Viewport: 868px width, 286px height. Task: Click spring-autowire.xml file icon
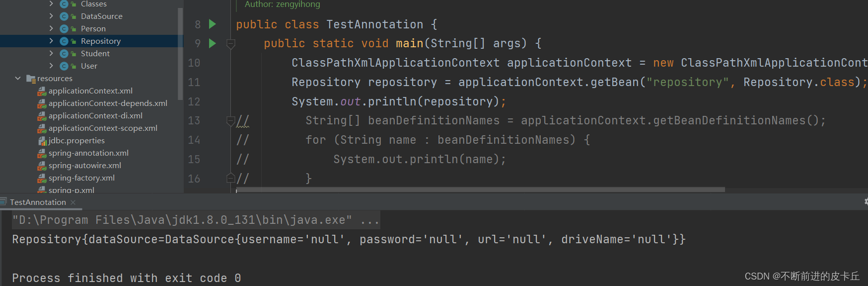(x=42, y=166)
